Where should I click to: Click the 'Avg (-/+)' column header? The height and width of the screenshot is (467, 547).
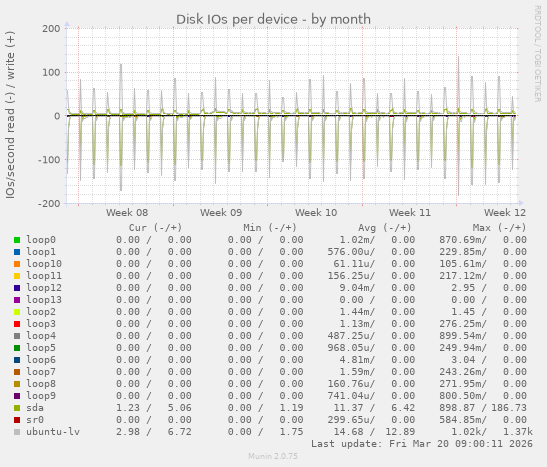pyautogui.click(x=385, y=228)
